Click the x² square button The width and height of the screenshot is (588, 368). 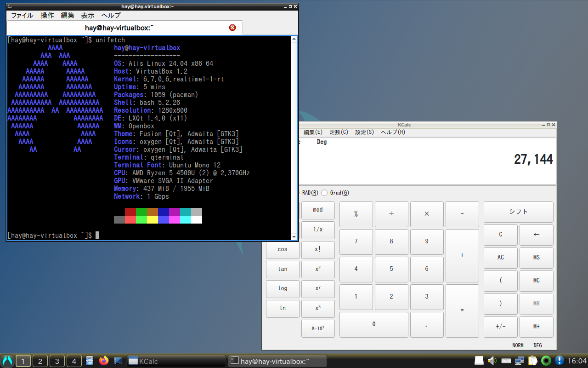tap(318, 269)
